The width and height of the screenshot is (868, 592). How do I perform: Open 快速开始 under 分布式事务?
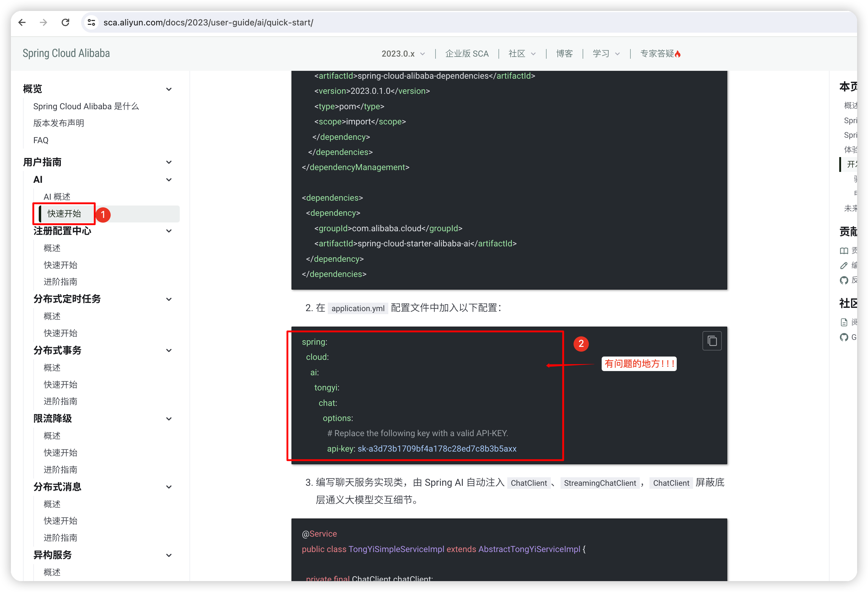click(61, 384)
